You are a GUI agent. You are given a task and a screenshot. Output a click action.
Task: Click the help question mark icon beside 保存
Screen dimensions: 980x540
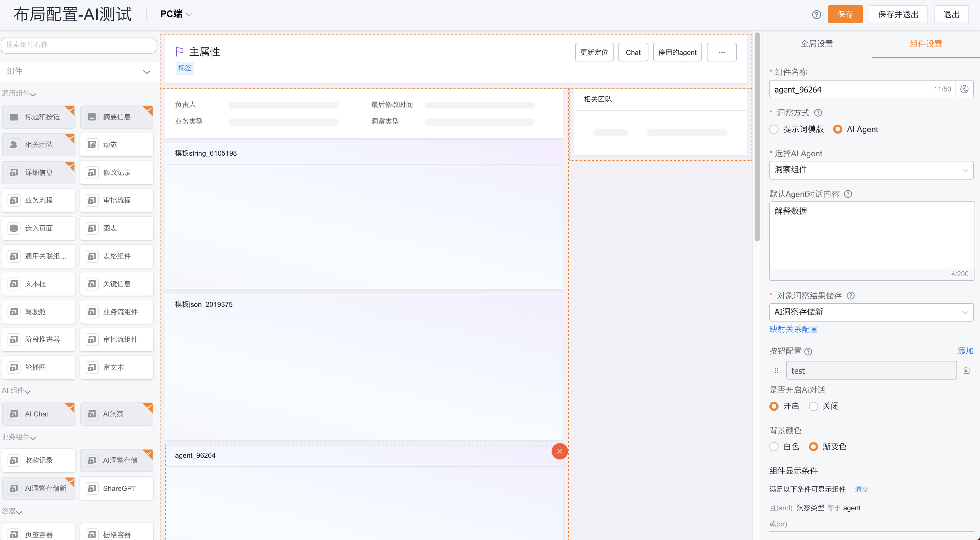coord(816,14)
